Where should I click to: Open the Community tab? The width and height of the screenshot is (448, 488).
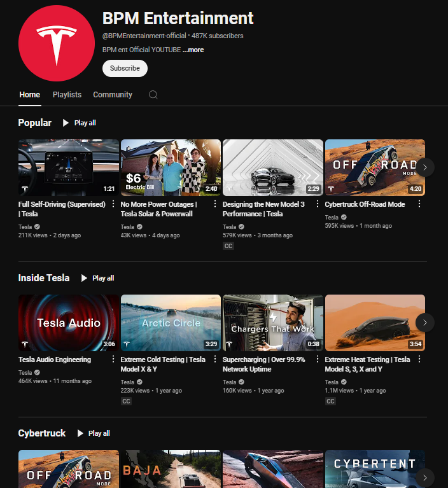pyautogui.click(x=113, y=95)
